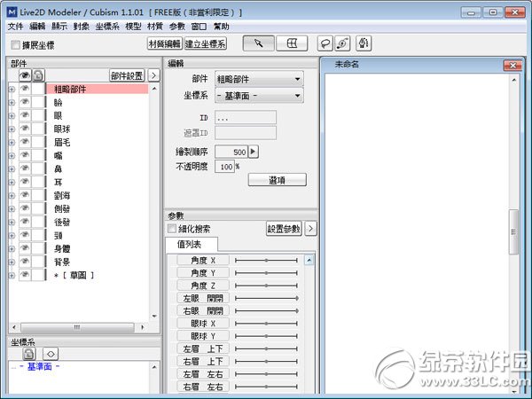Hide the 粗略部件 part via eye icon
This screenshot has height=399, width=532.
[25, 89]
